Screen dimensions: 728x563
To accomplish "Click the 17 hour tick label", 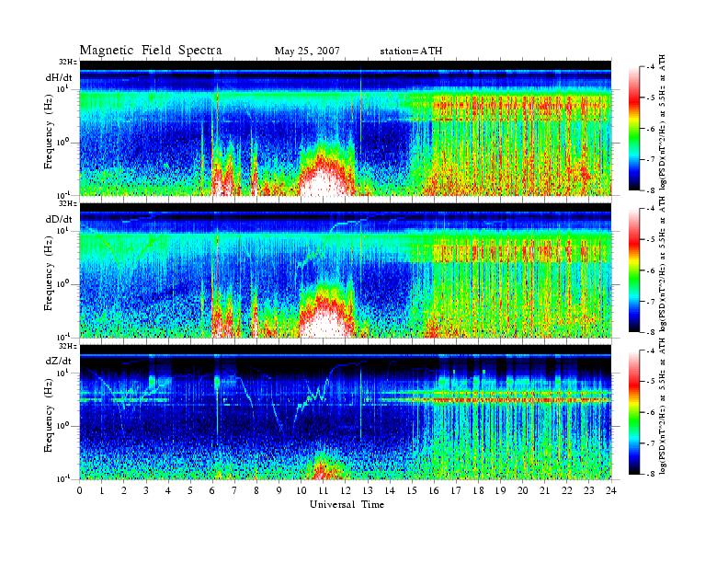I will coord(456,490).
